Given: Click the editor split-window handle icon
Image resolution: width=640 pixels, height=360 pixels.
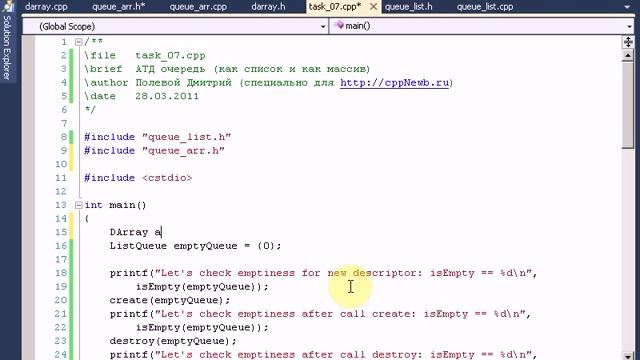Looking at the screenshot, I should [628, 42].
